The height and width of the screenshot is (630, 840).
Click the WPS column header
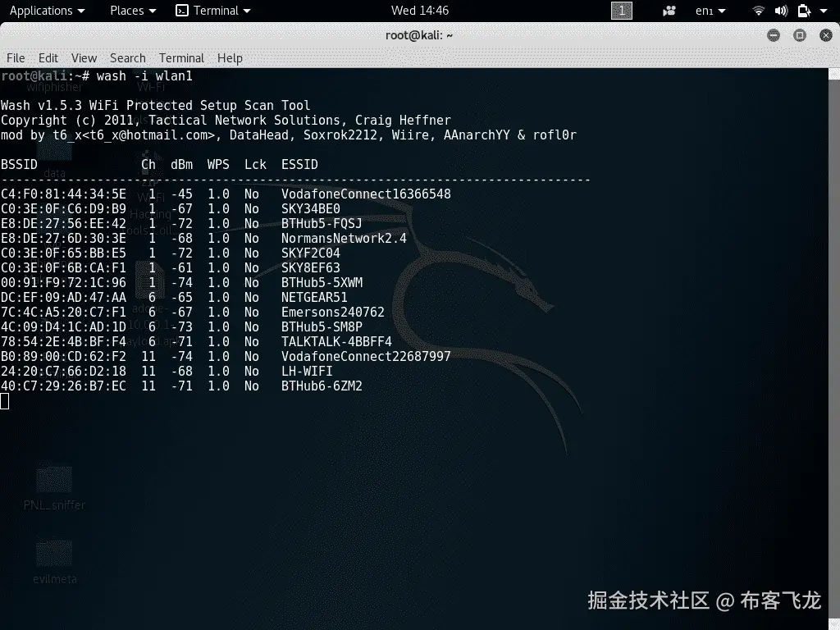218,164
